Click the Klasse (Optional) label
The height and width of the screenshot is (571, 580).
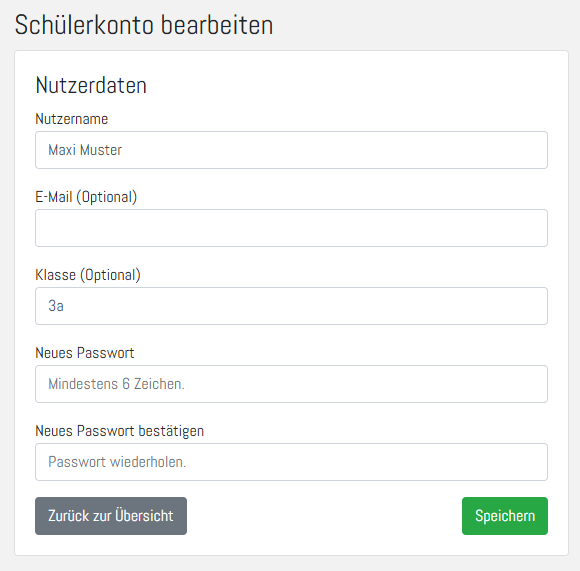click(88, 275)
